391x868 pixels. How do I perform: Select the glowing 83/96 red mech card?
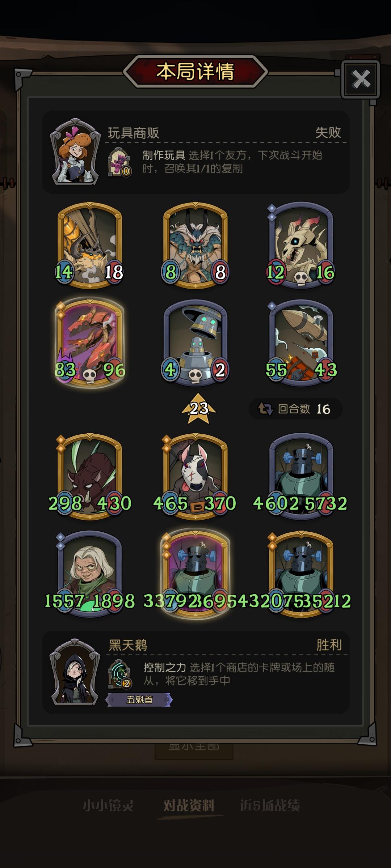[x=89, y=343]
